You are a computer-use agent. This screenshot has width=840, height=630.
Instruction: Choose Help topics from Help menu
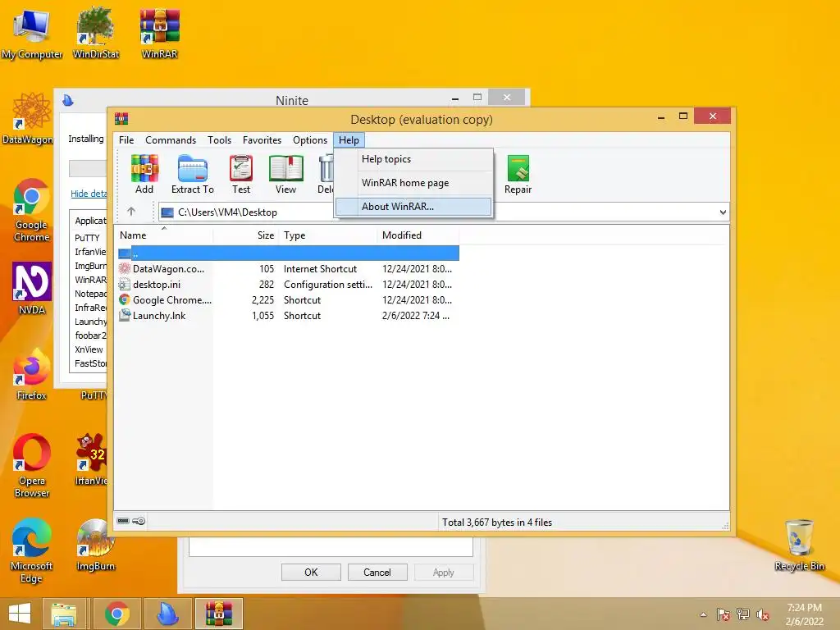[x=413, y=159]
